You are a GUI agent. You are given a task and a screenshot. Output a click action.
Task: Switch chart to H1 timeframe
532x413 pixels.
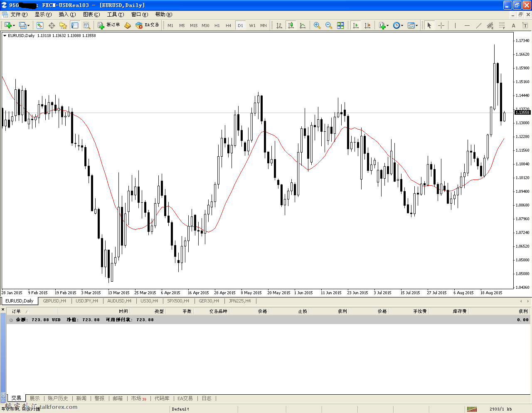(217, 25)
